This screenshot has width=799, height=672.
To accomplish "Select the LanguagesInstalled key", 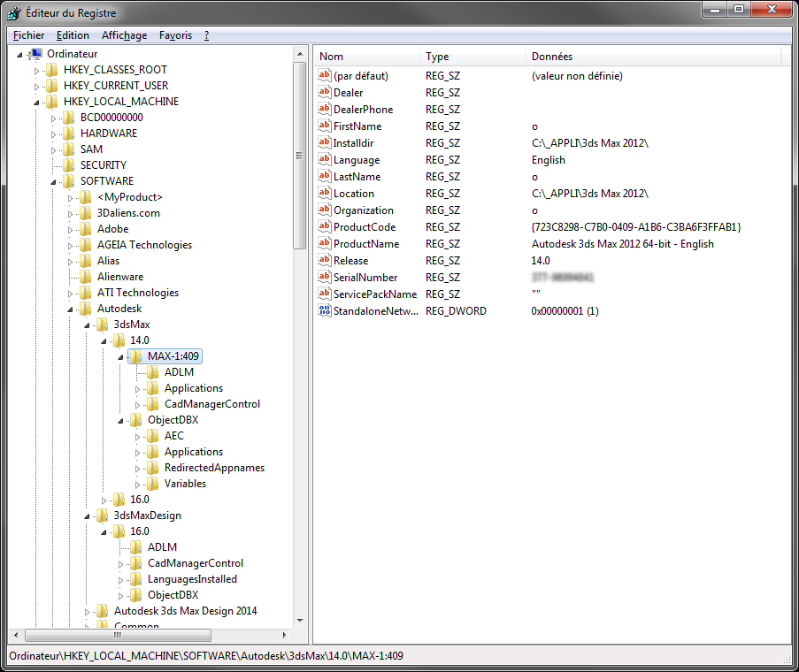I will click(192, 579).
